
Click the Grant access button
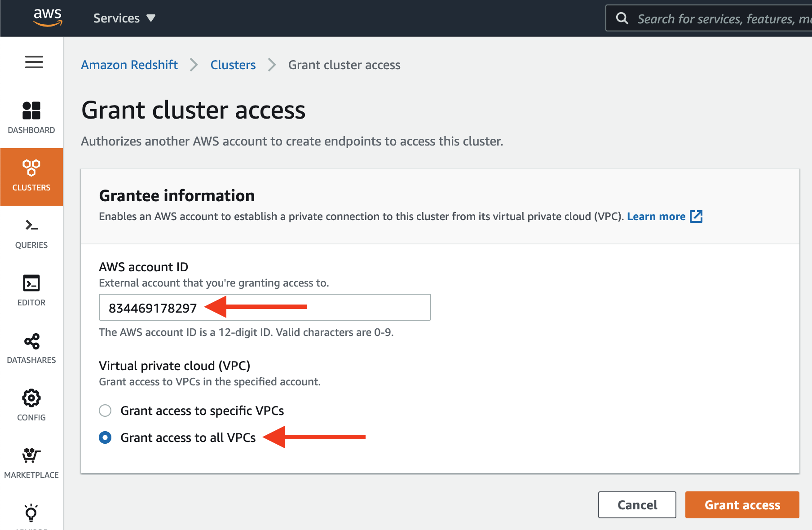(x=742, y=505)
